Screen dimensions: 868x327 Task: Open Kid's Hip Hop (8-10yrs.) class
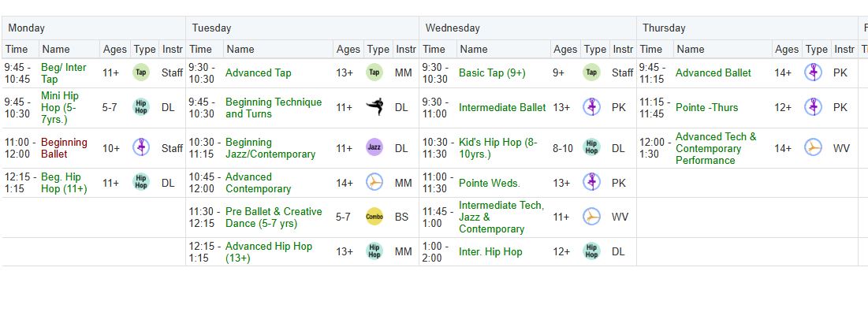[498, 148]
